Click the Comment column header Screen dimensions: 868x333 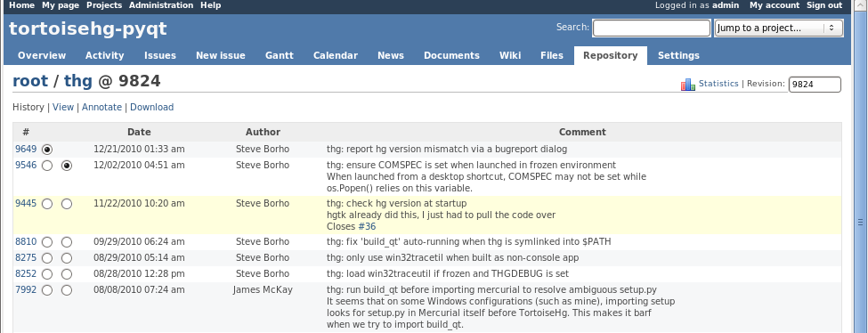[582, 133]
